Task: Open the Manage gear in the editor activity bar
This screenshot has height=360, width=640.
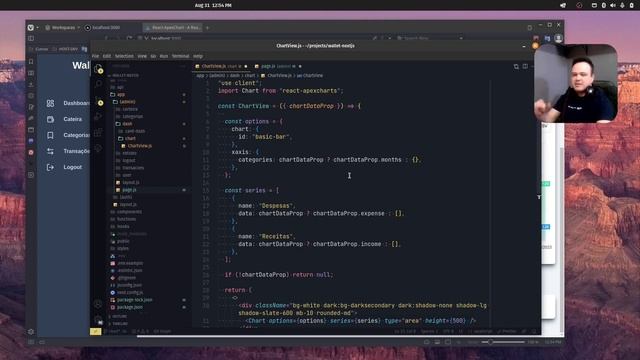Action: pyautogui.click(x=98, y=320)
